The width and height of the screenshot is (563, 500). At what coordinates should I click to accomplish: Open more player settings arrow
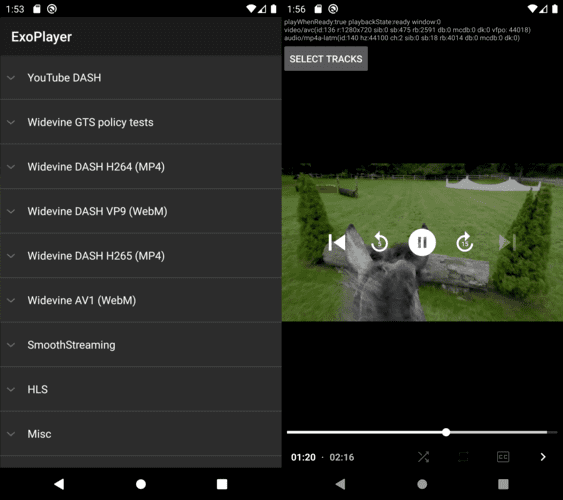point(543,457)
